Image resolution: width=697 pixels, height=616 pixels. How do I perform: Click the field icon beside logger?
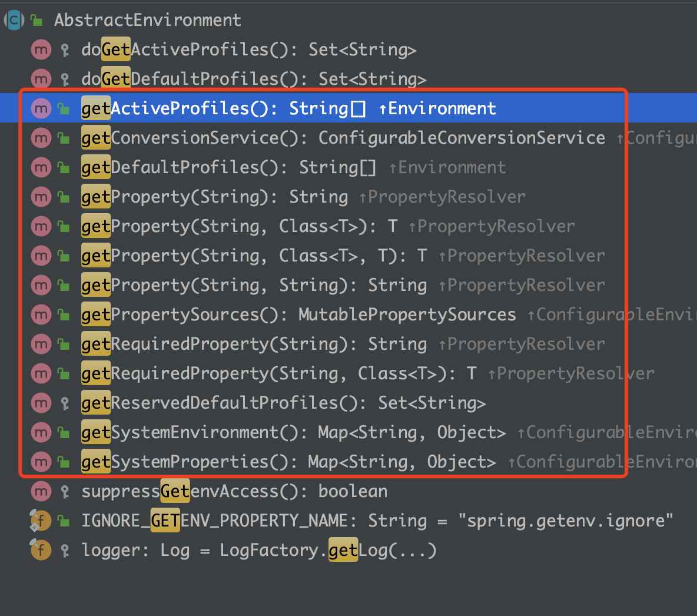click(x=41, y=550)
